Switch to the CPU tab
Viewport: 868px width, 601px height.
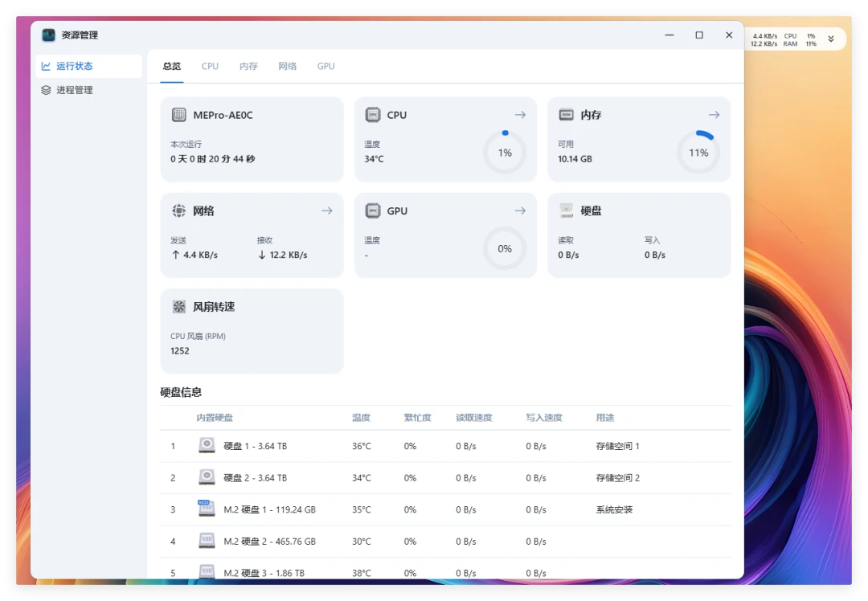coord(210,66)
